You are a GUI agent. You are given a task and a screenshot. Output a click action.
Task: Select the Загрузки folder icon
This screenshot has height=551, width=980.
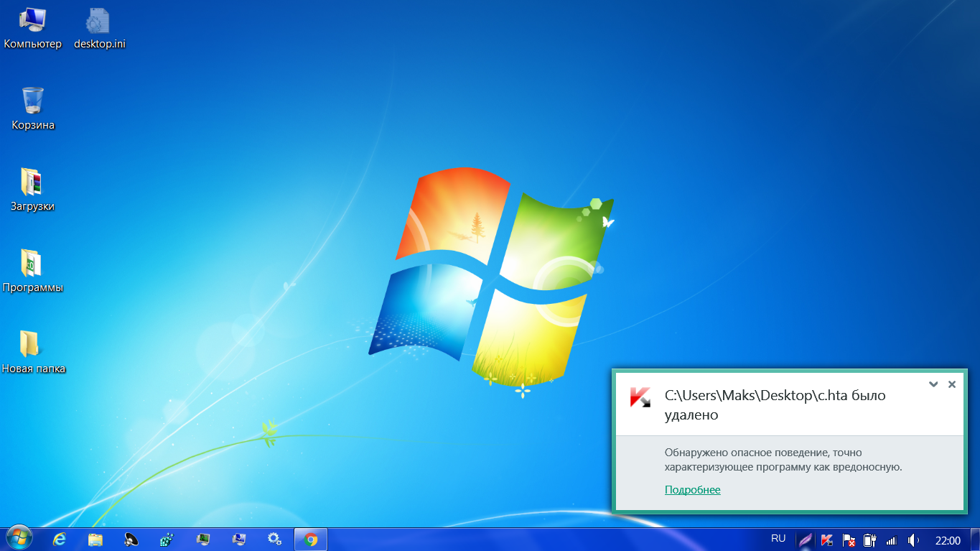point(33,190)
